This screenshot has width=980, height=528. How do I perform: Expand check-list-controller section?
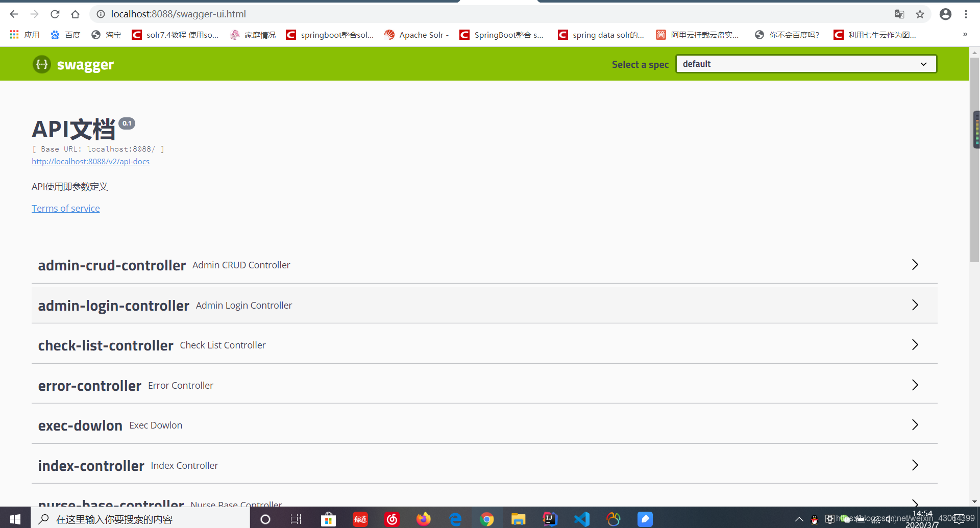[915, 345]
